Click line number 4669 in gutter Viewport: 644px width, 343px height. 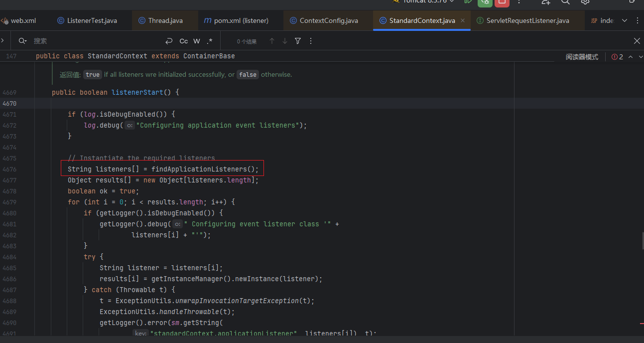[9, 92]
